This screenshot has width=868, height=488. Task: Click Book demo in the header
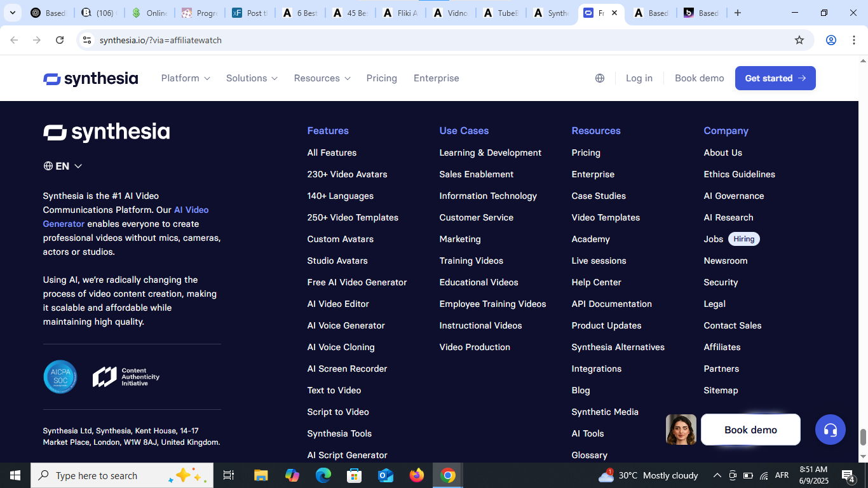point(700,78)
